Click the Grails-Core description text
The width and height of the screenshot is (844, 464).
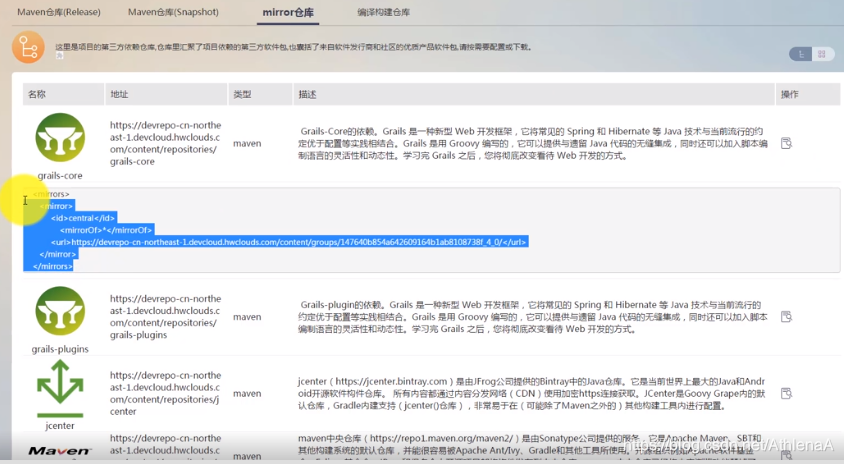533,143
